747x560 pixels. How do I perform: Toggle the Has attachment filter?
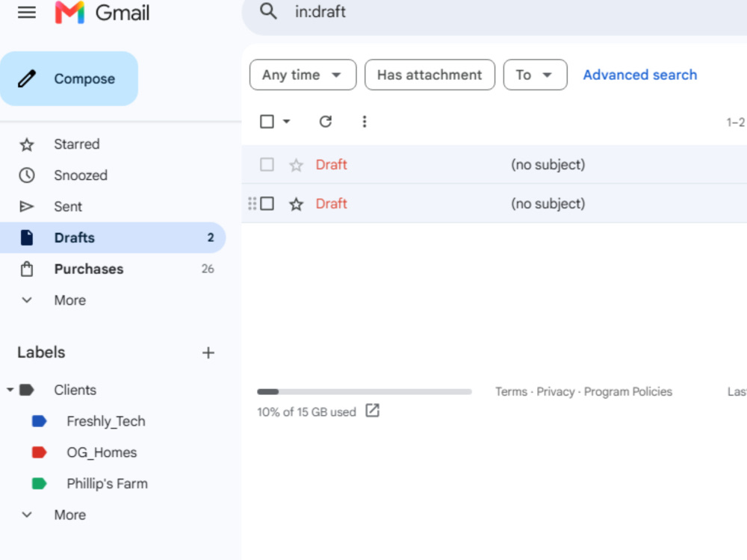coord(430,75)
